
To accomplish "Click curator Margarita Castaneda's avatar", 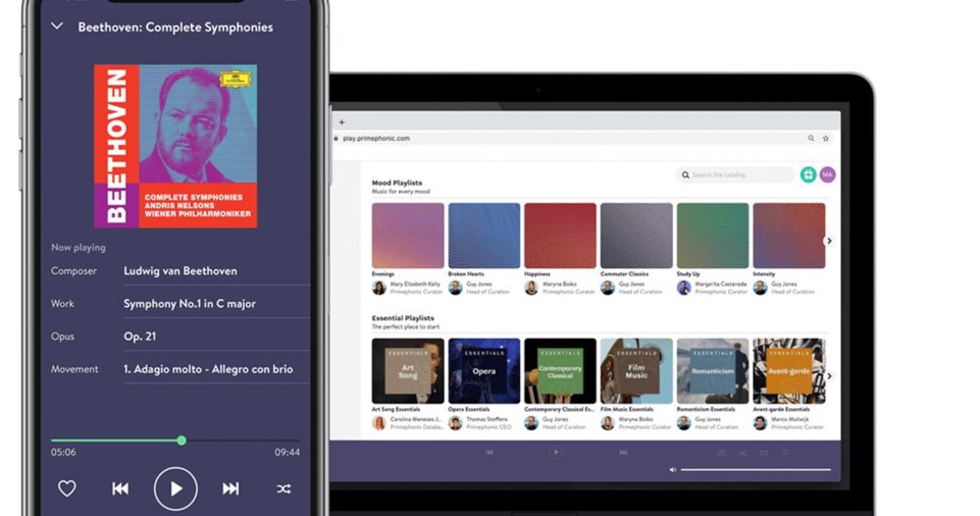I will click(684, 288).
